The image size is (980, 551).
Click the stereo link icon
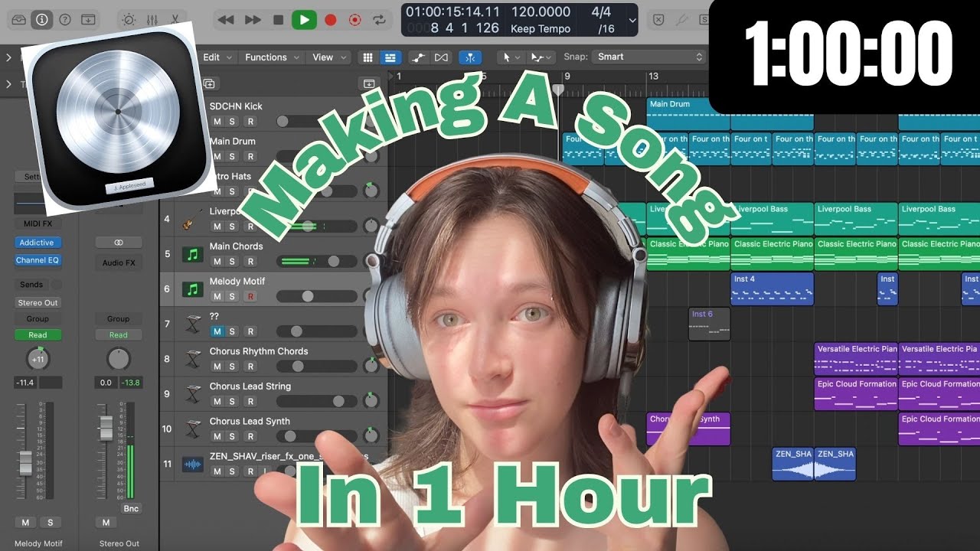pyautogui.click(x=119, y=243)
